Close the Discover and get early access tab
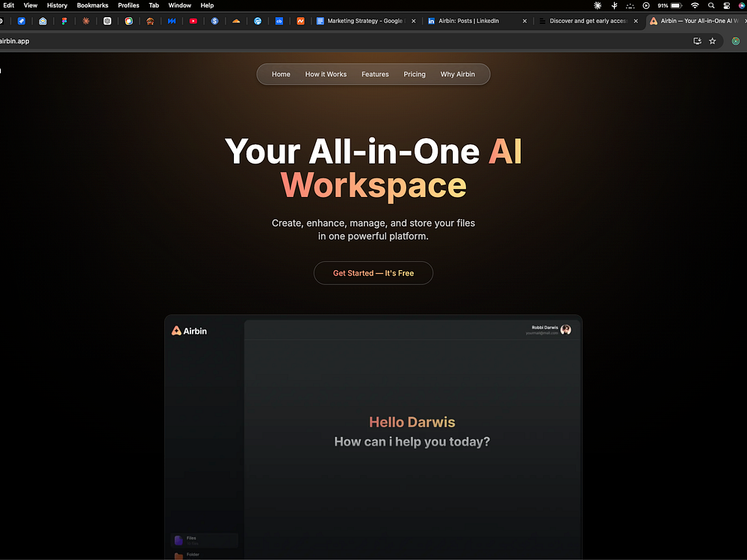 pyautogui.click(x=636, y=21)
